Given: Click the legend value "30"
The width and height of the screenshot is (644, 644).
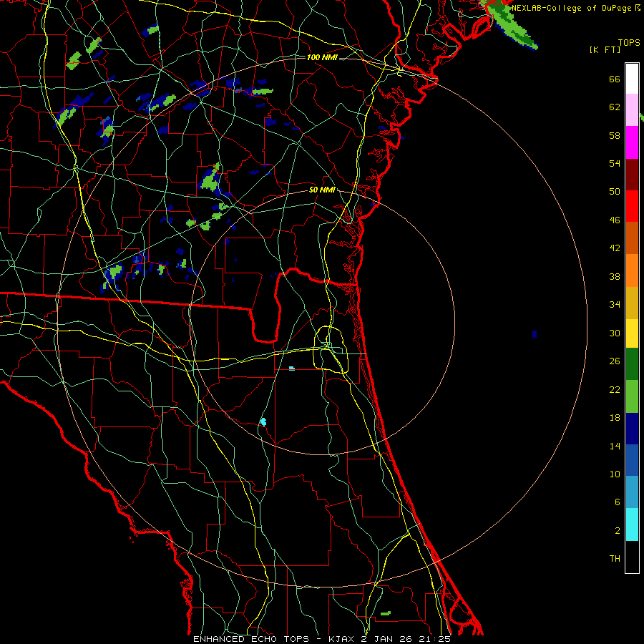Looking at the screenshot, I should [615, 333].
